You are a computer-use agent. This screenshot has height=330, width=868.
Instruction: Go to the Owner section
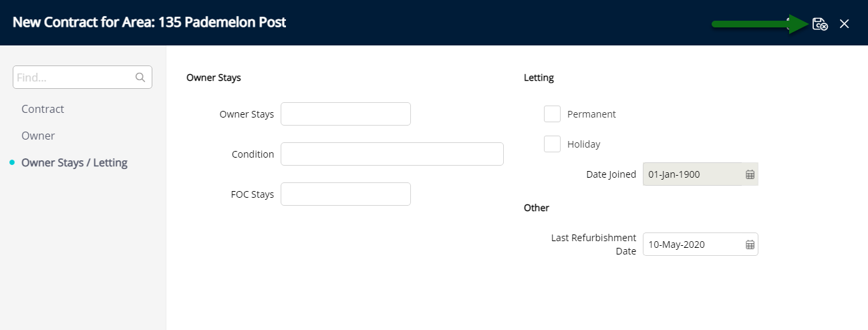38,136
